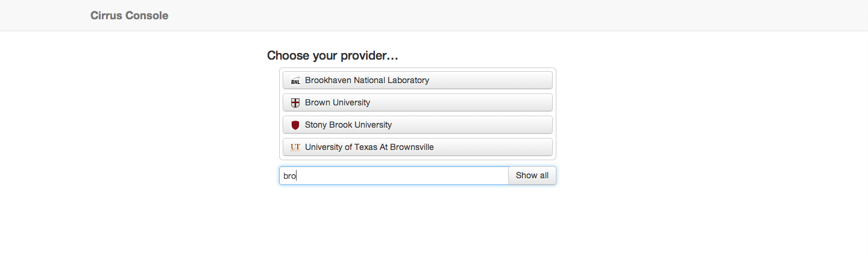Click the 'Brown University' label text
Viewport: 868px width, 256px height.
[x=338, y=102]
